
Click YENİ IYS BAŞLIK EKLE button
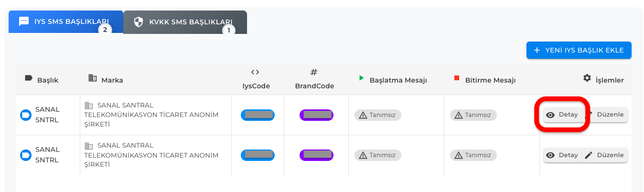pyautogui.click(x=579, y=50)
